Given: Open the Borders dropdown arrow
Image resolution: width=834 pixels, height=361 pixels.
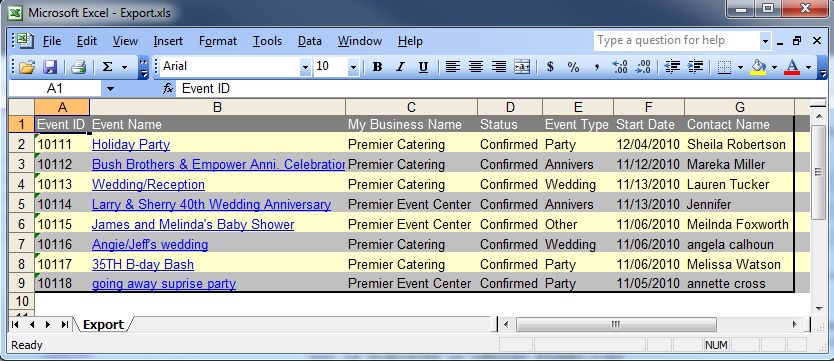Looking at the screenshot, I should click(740, 68).
